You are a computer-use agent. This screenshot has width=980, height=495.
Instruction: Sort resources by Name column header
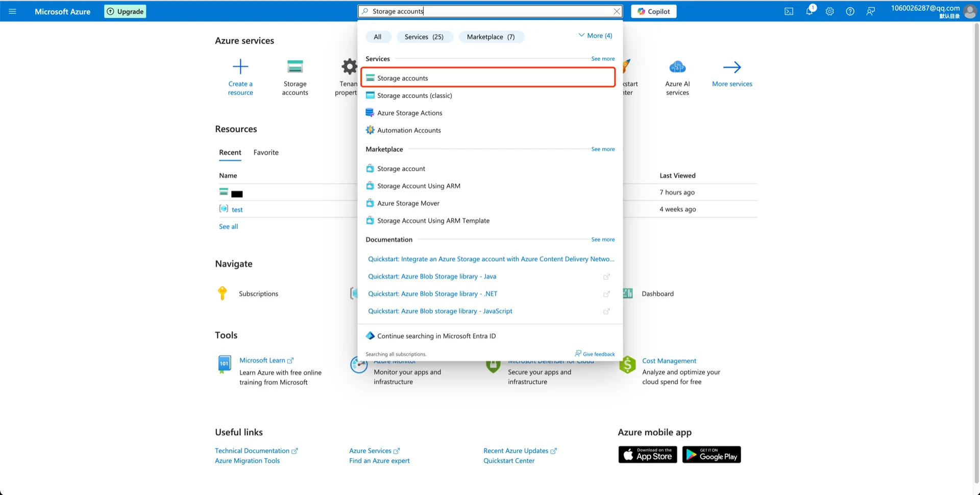[228, 176]
